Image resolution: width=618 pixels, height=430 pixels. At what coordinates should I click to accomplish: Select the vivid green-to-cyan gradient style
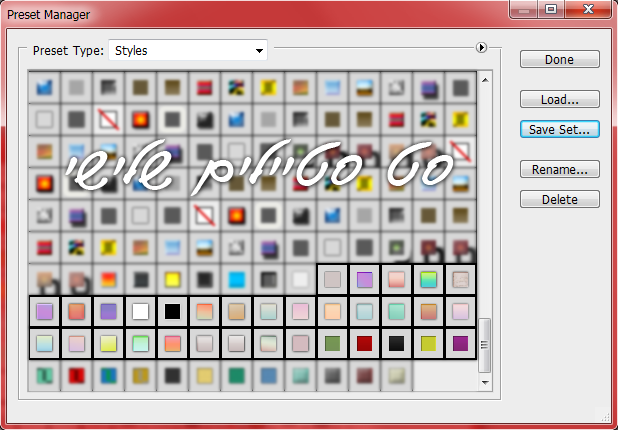(x=428, y=279)
